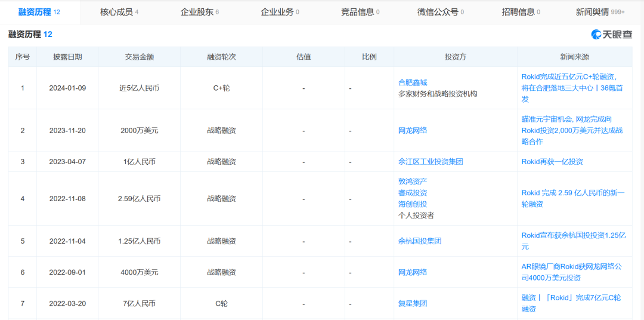Click the 序号 column header
This screenshot has width=644, height=320.
[22, 57]
